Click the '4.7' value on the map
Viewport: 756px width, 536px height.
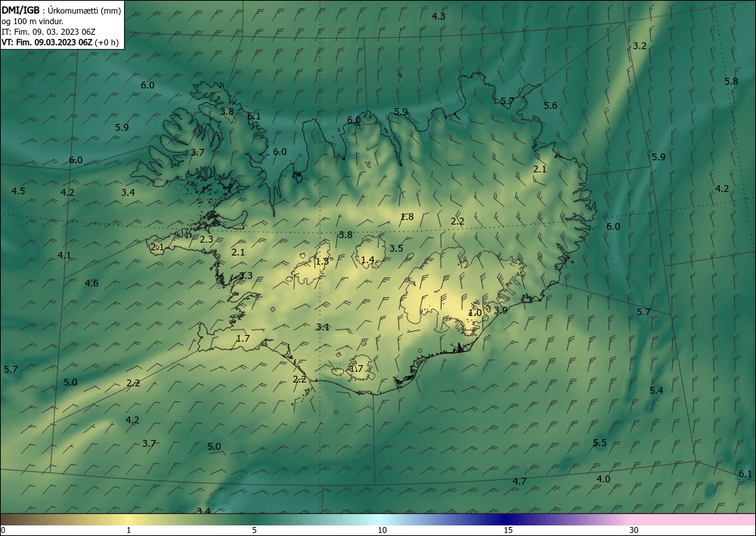519,481
